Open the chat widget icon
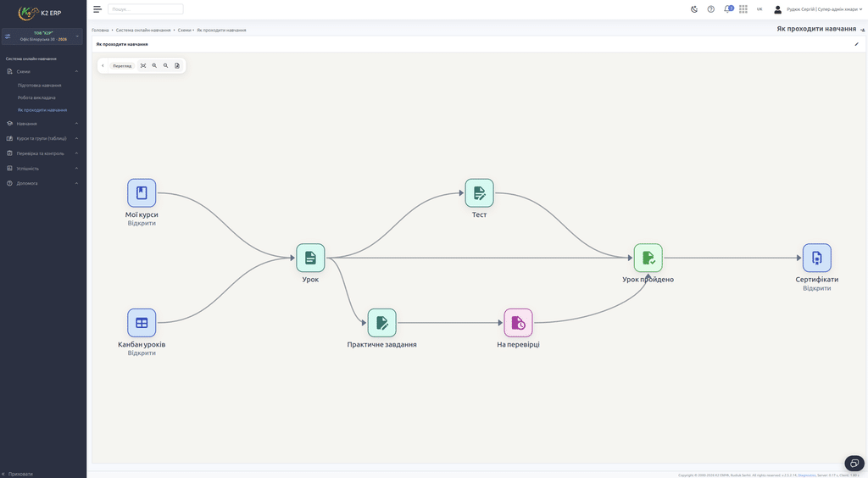The image size is (868, 478). coord(854,464)
